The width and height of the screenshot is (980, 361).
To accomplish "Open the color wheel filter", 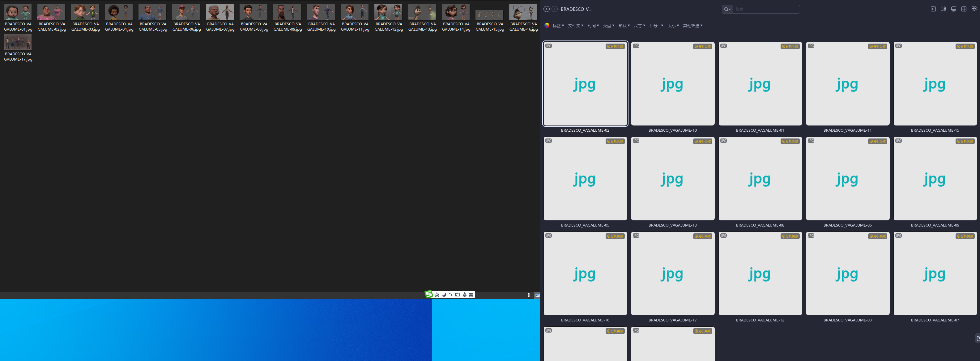I will coord(547,25).
